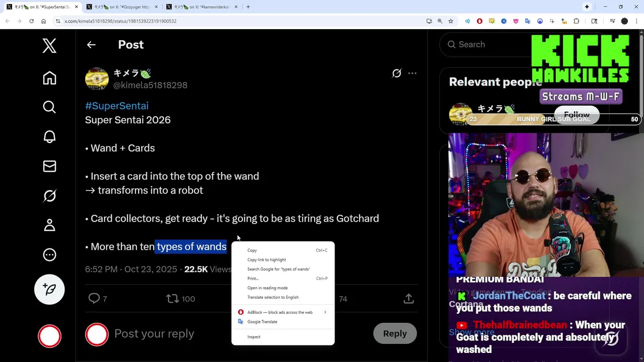644x362 pixels.
Task: Close the #SuperSentai tab
Action: pos(76,7)
